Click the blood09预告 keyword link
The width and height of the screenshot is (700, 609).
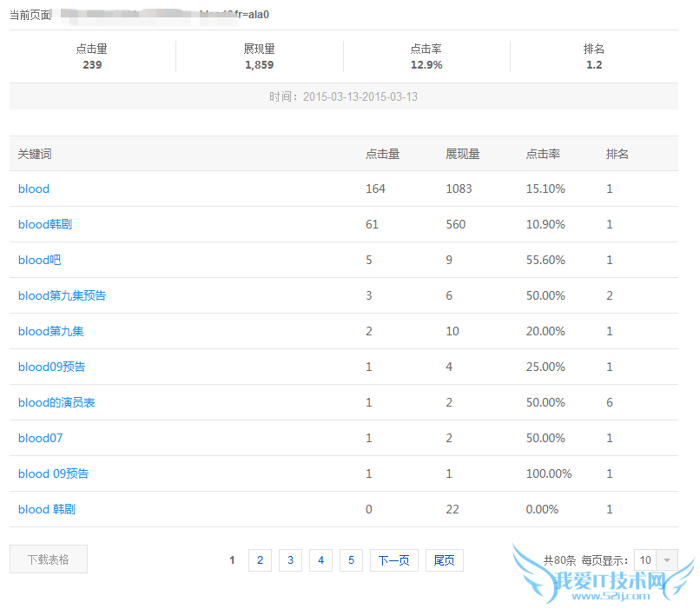pyautogui.click(x=52, y=367)
